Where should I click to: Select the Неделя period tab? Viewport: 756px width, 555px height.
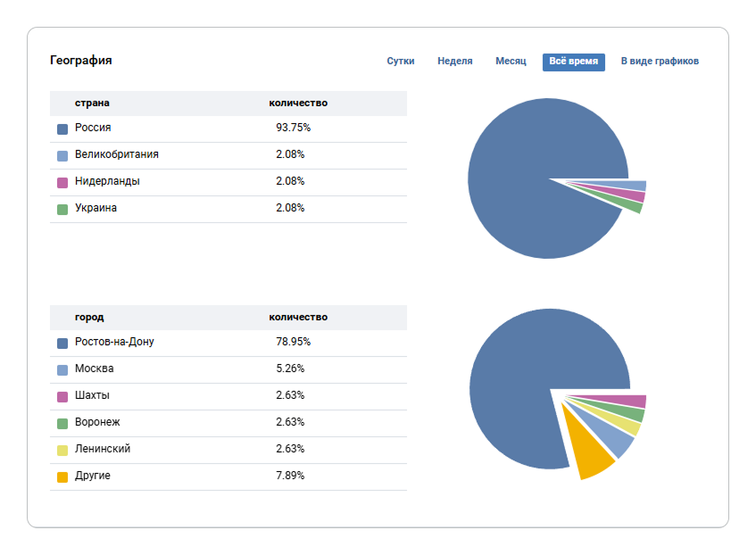click(455, 62)
